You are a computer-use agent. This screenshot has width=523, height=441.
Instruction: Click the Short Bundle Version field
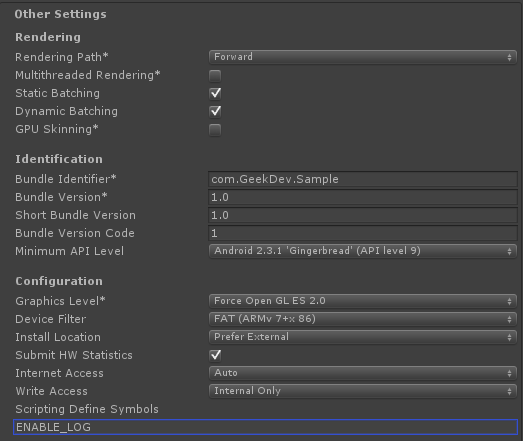(x=363, y=215)
